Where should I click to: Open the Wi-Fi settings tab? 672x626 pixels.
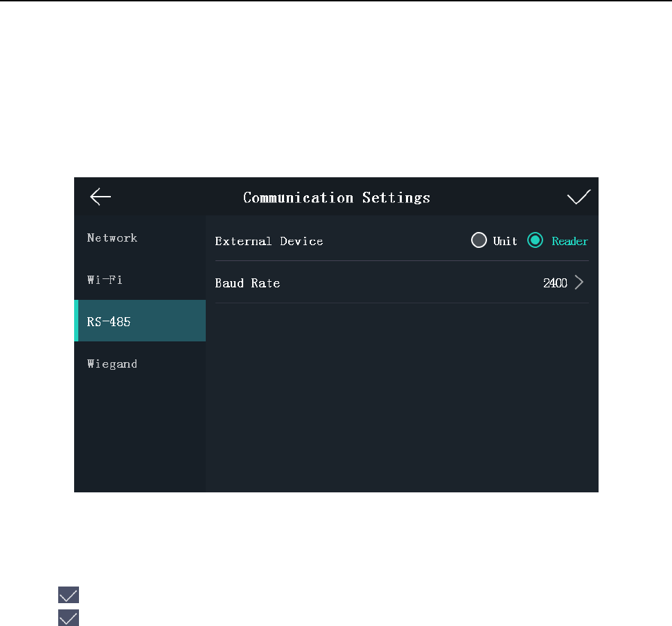[x=105, y=280]
